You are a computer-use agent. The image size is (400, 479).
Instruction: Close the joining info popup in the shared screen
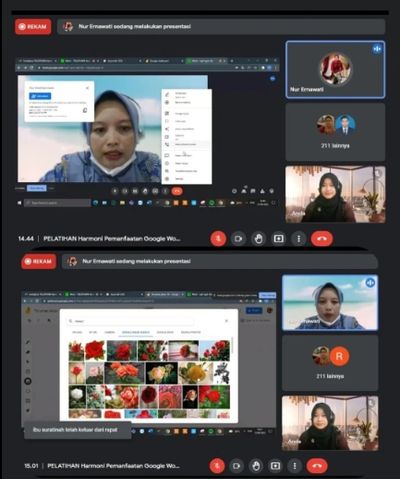coord(87,88)
